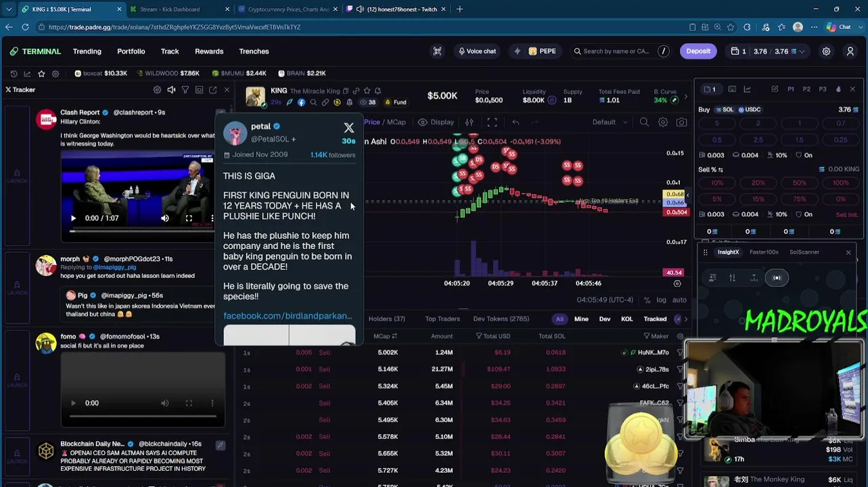Image resolution: width=868 pixels, height=487 pixels.
Task: Toggle auto scale on chart
Action: tap(679, 300)
